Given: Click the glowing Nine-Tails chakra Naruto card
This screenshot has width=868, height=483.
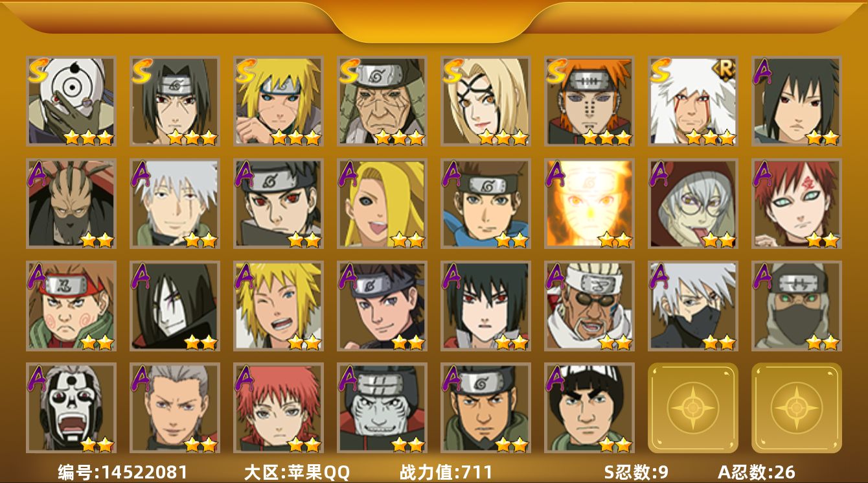Looking at the screenshot, I should coord(589,203).
